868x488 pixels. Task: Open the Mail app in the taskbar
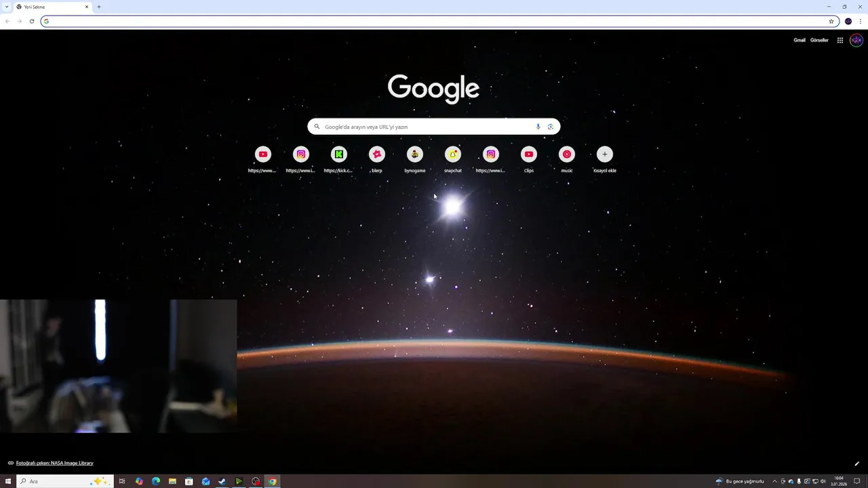point(205,481)
